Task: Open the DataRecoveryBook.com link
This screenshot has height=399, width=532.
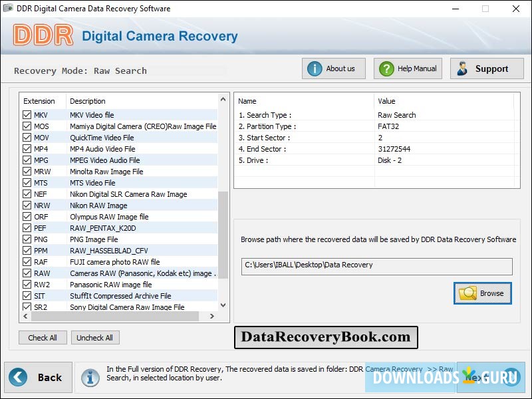Action: [x=326, y=337]
